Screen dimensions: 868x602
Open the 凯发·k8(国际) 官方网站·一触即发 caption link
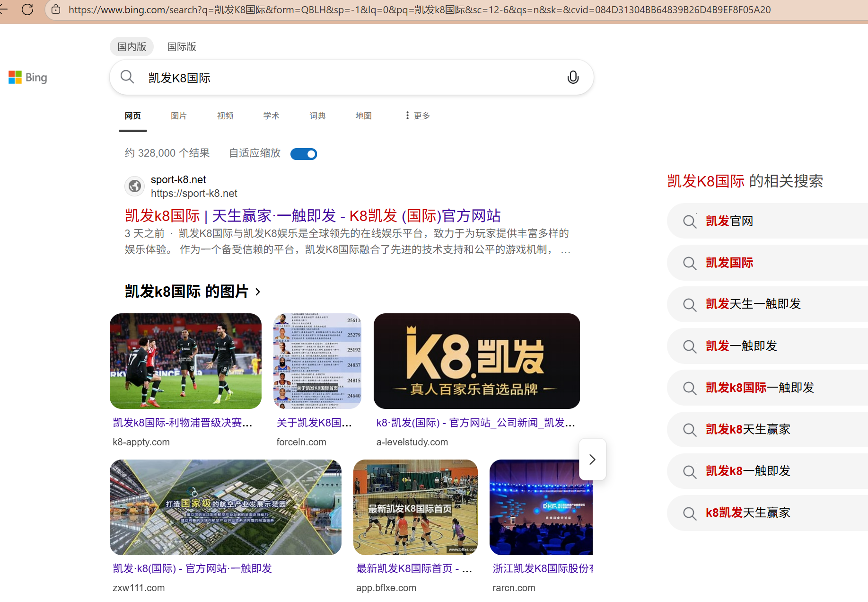point(193,568)
